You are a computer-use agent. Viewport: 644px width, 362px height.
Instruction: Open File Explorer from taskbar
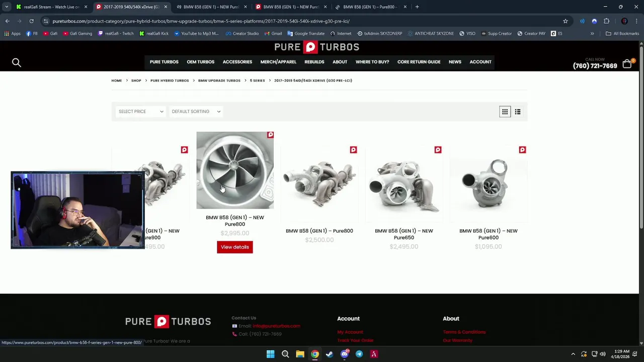300,354
